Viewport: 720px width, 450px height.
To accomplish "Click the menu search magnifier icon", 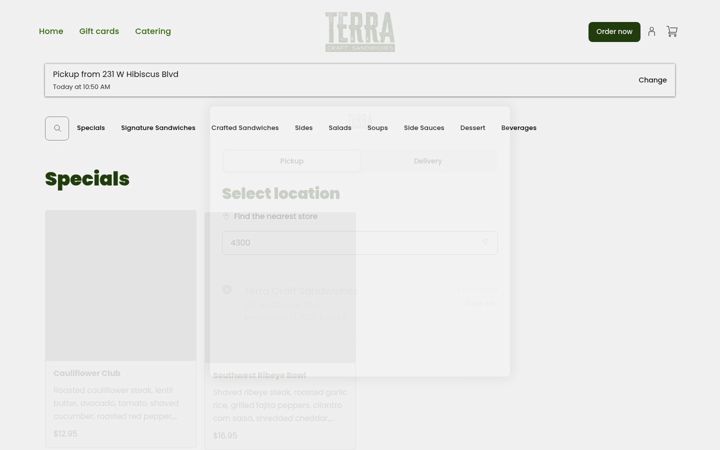I will (57, 129).
